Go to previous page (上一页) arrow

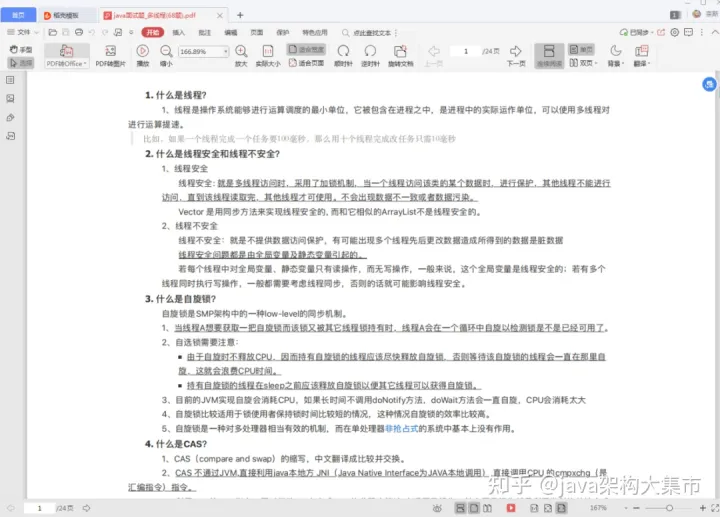(x=433, y=56)
